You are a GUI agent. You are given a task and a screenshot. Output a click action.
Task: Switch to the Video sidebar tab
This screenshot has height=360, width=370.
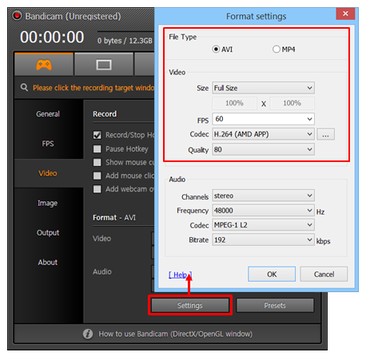48,173
